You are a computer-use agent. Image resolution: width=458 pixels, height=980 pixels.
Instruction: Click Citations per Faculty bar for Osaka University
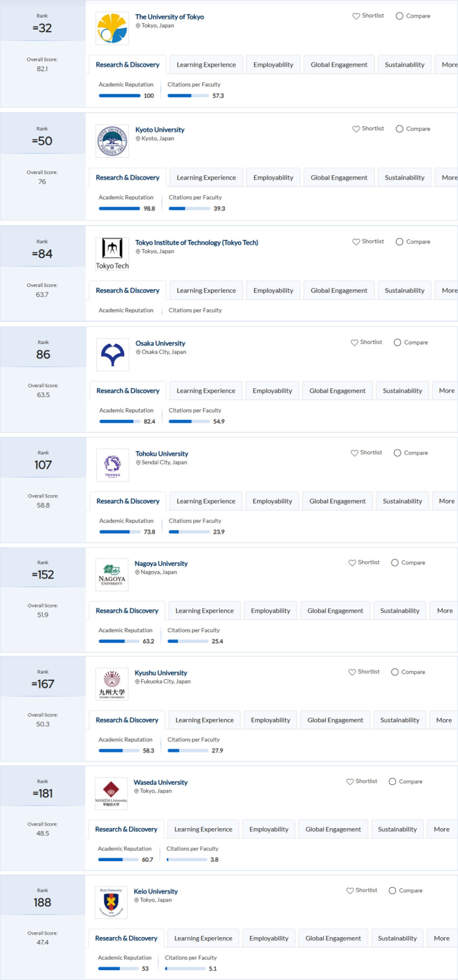[189, 422]
